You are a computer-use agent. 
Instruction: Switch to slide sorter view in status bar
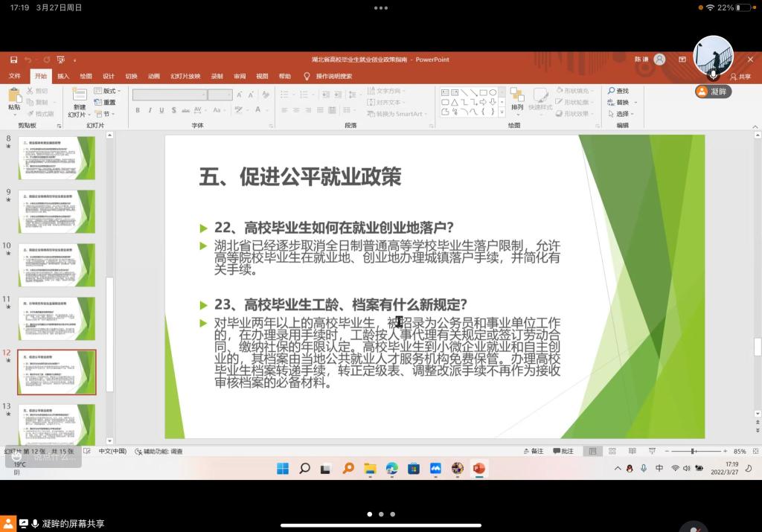tap(611, 451)
